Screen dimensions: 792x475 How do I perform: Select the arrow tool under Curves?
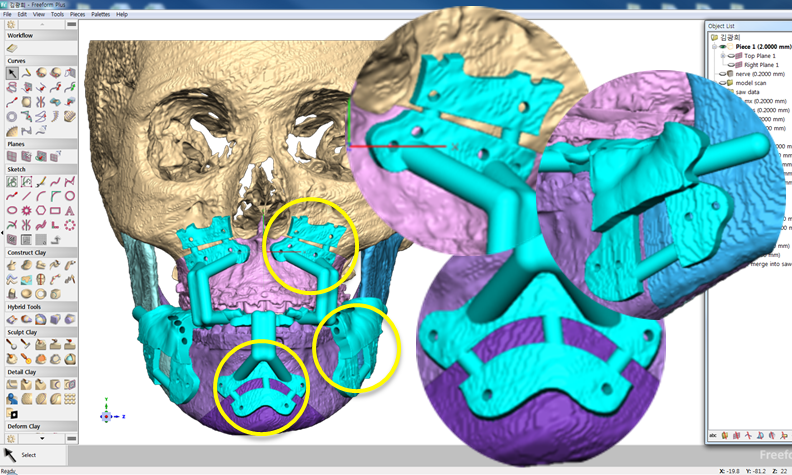pos(12,73)
